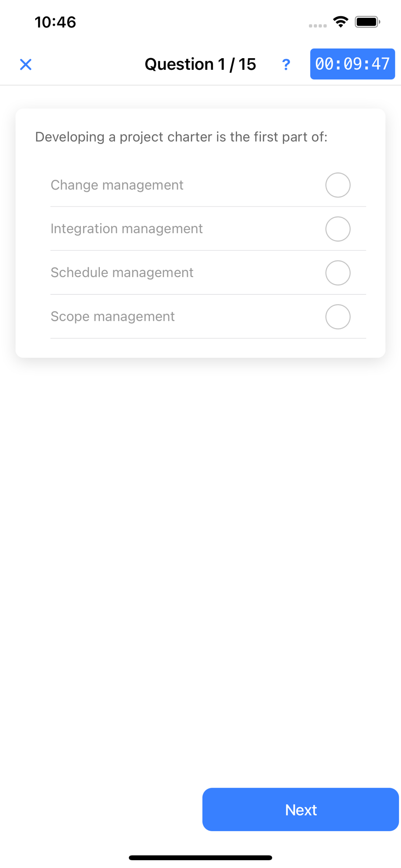Screen dimensions: 401x868
Task: Tap the "Question 1 / 15" header title
Action: pyautogui.click(x=200, y=64)
